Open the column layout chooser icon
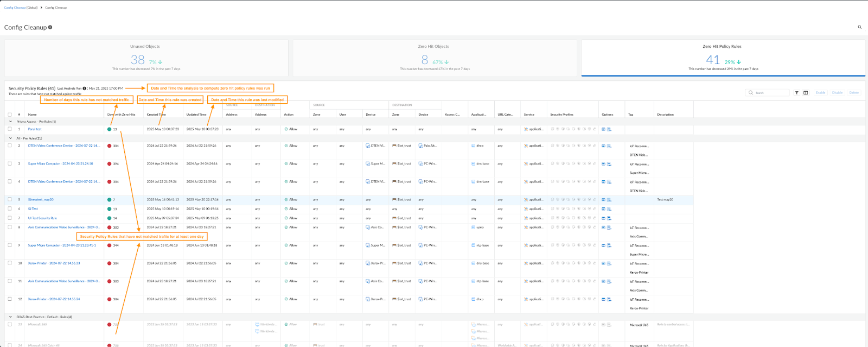 click(806, 93)
